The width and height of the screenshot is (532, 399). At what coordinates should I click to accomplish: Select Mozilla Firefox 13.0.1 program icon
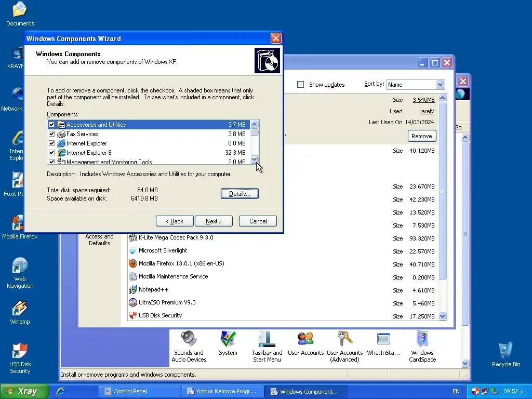click(x=133, y=263)
